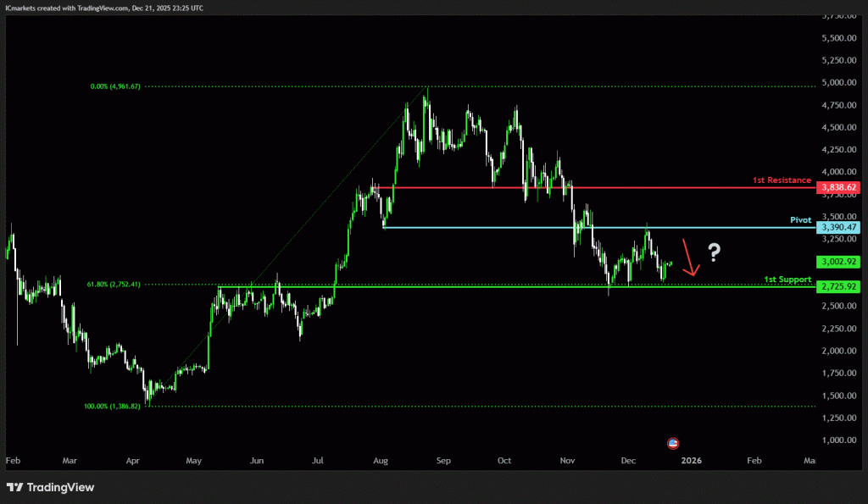868x504 pixels.
Task: Select the red 3,838.62 resistance price tag
Action: (838, 187)
